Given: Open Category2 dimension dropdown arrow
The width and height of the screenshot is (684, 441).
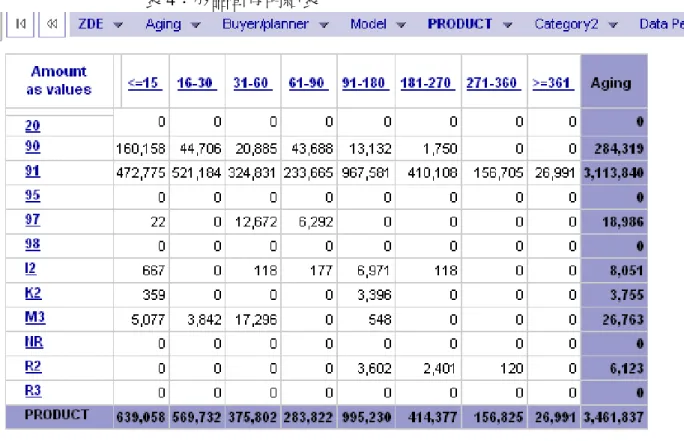Looking at the screenshot, I should tap(613, 25).
